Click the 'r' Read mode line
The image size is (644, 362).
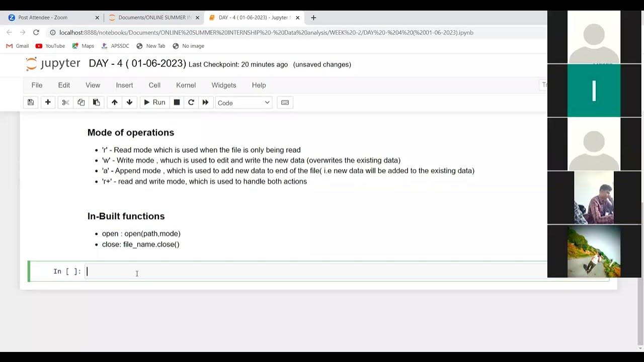click(201, 150)
